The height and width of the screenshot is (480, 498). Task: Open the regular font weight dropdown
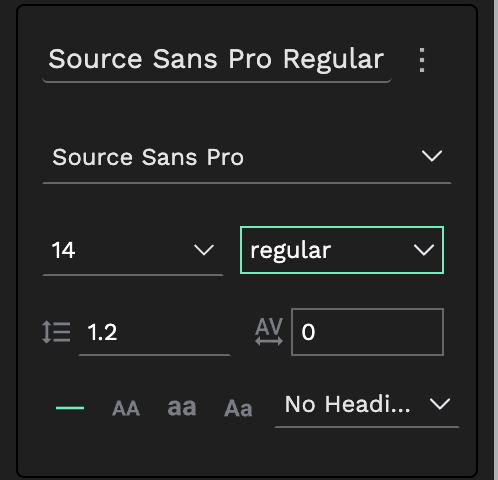342,250
